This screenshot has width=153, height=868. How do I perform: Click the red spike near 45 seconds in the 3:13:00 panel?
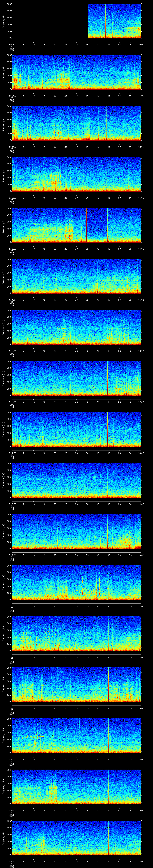tap(108, 225)
